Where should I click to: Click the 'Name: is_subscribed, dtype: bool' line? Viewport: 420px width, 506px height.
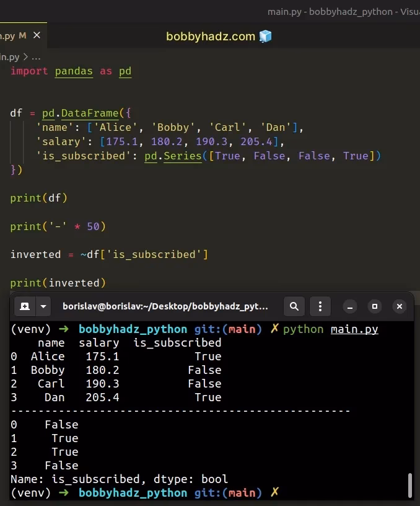pyautogui.click(x=119, y=479)
